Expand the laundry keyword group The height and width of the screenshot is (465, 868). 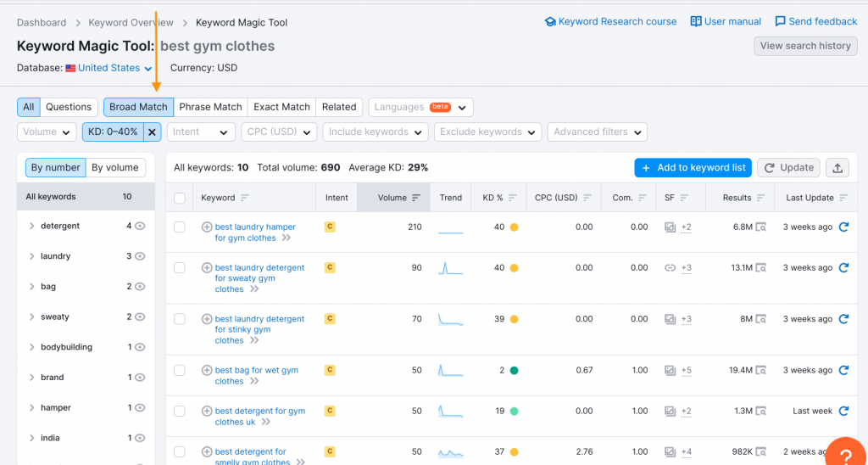click(x=31, y=256)
